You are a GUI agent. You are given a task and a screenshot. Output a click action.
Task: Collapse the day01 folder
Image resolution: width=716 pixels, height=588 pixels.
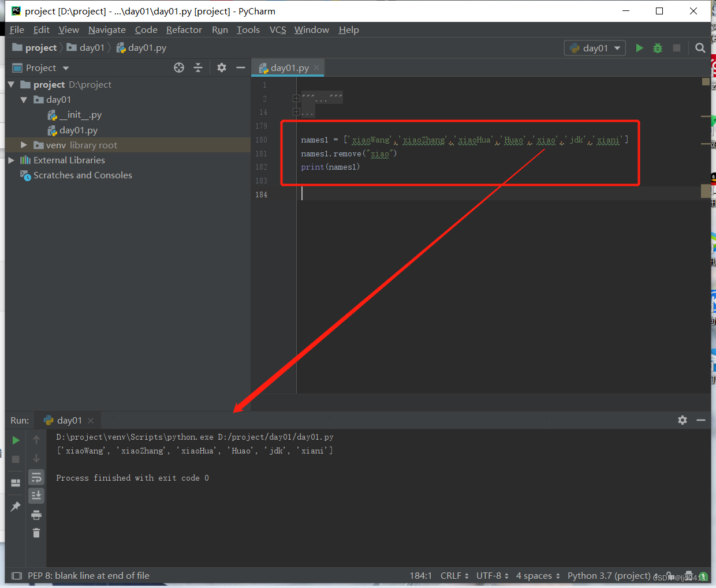tap(24, 99)
